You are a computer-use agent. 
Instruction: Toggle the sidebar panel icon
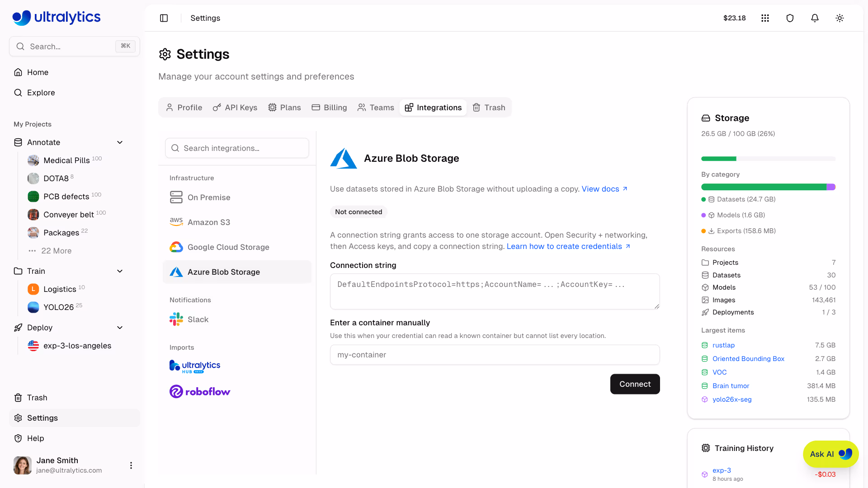point(164,18)
